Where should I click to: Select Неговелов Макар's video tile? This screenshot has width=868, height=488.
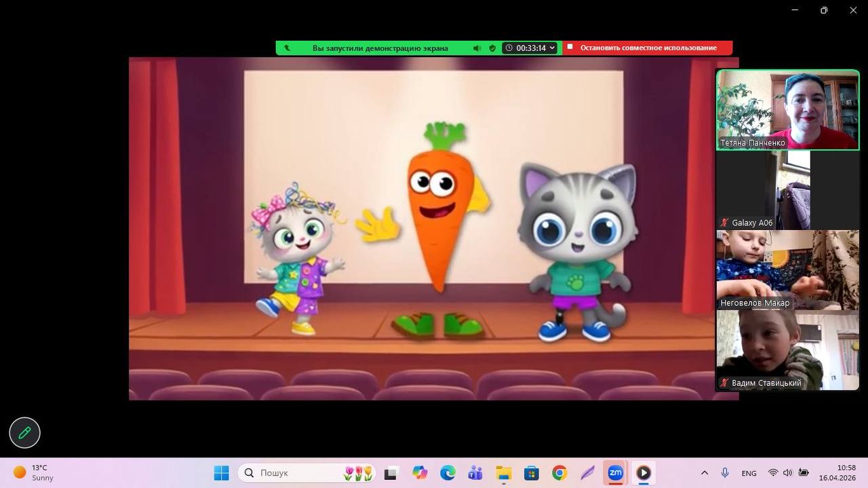point(787,270)
